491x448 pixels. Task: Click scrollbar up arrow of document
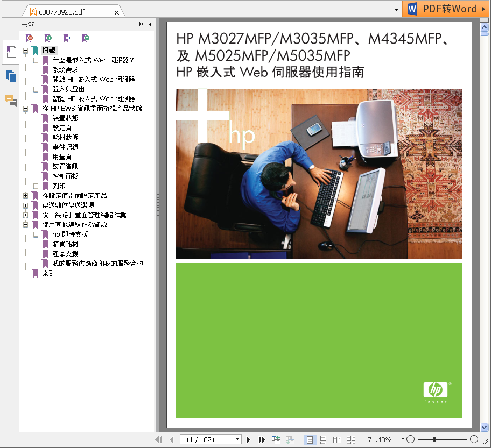pyautogui.click(x=484, y=27)
